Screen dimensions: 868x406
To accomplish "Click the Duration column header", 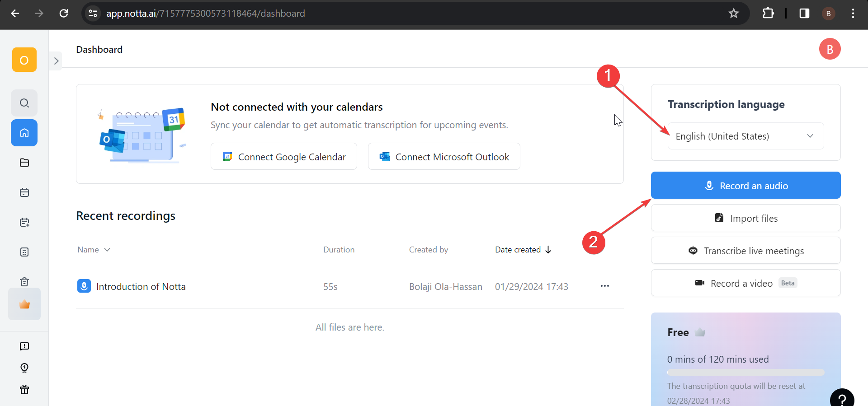I will point(339,250).
